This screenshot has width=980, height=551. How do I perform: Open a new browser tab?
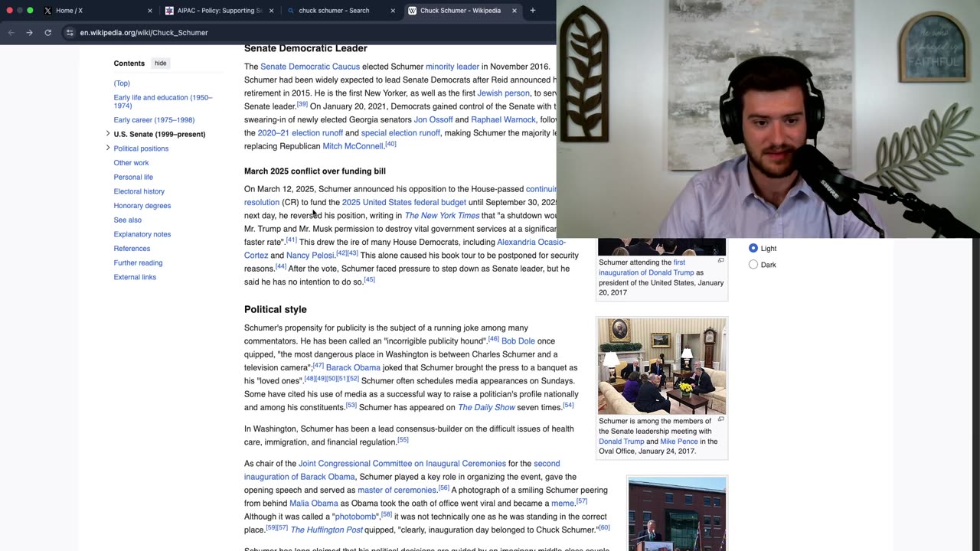[x=533, y=11]
